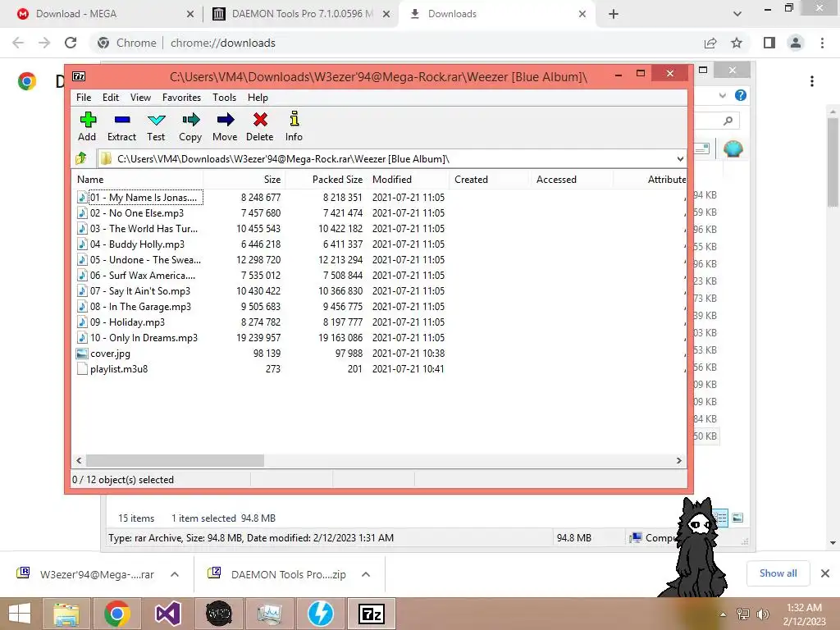Click the audio icon of 04 - Buddy Holly.mp3

tap(82, 244)
